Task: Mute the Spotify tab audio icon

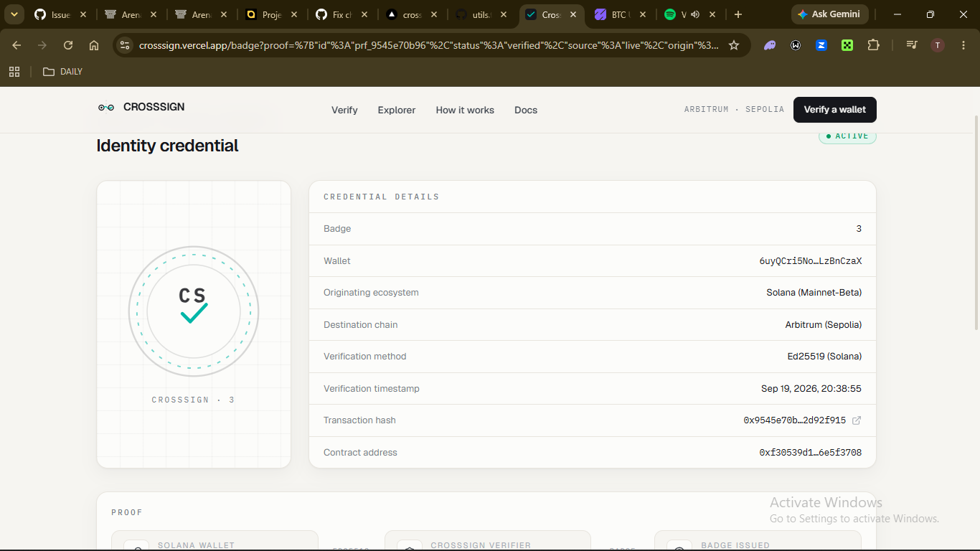Action: (x=695, y=14)
